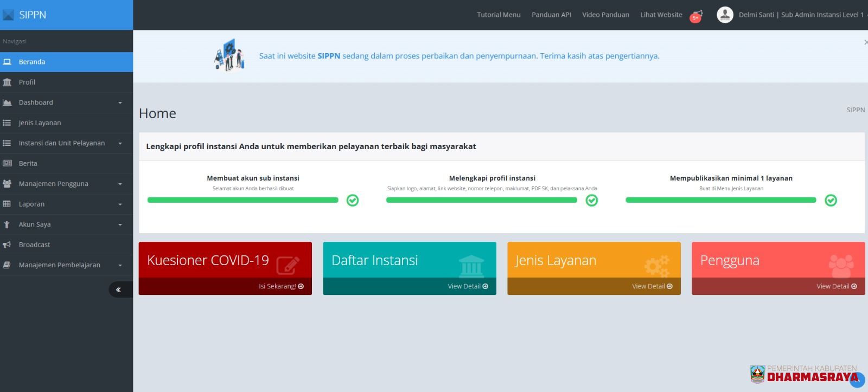
Task: Close the SIPPN maintenance notice banner
Action: 865,42
